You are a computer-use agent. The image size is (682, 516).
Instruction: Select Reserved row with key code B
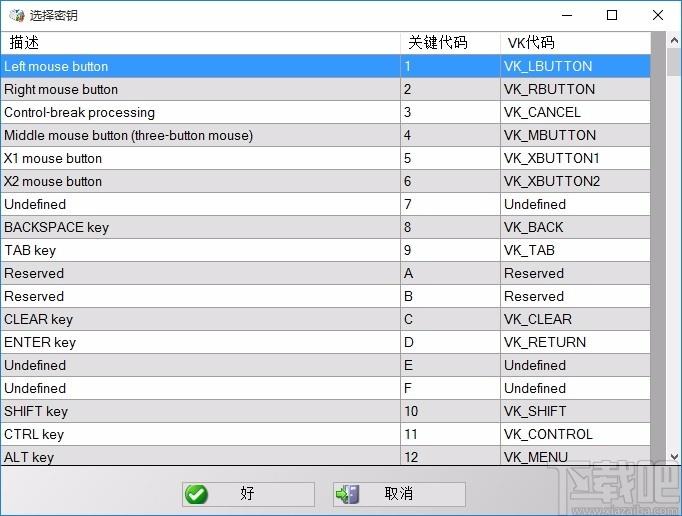coord(326,296)
